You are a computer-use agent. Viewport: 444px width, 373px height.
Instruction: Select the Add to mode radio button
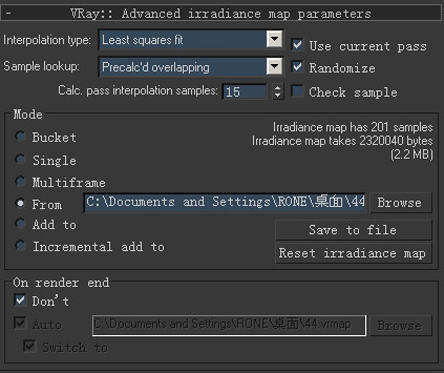(x=20, y=223)
